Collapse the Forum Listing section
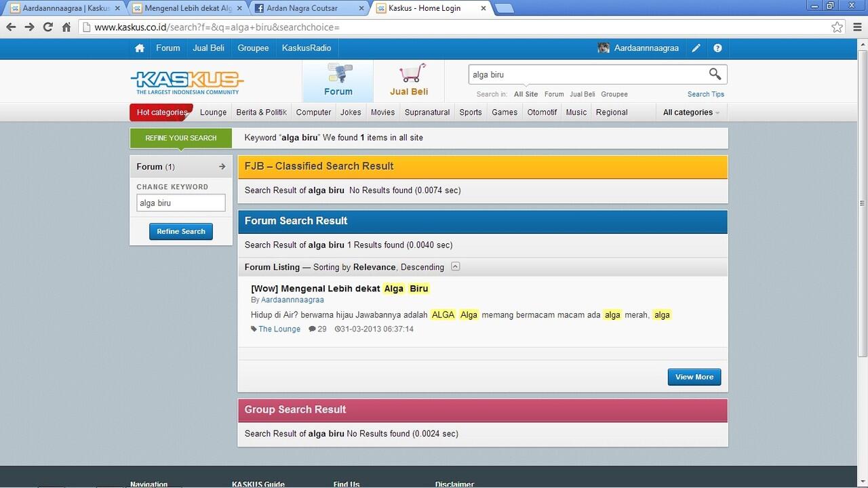This screenshot has width=868, height=488. pyautogui.click(x=456, y=266)
